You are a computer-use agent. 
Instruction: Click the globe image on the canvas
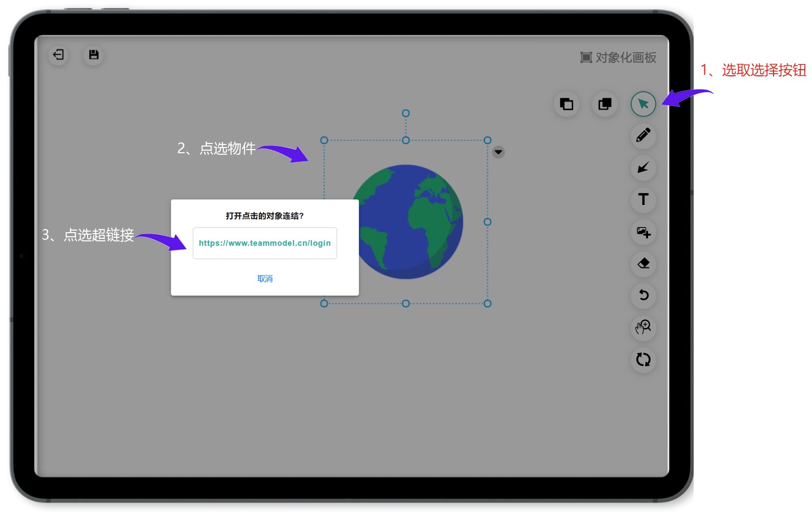[420, 225]
